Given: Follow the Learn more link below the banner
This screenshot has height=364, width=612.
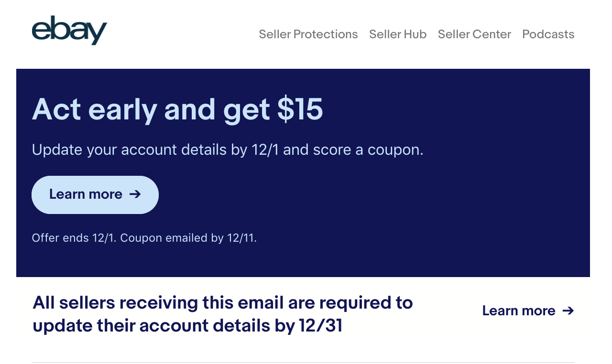Looking at the screenshot, I should click(528, 311).
